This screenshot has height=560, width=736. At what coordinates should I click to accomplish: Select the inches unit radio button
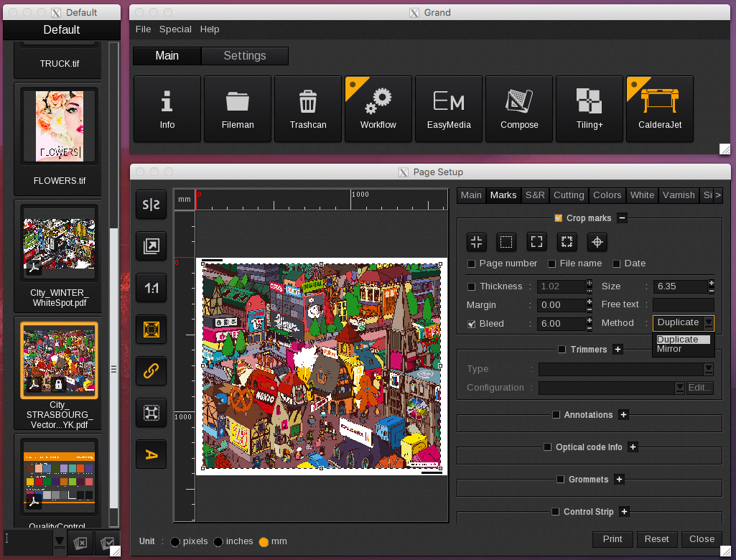[218, 542]
